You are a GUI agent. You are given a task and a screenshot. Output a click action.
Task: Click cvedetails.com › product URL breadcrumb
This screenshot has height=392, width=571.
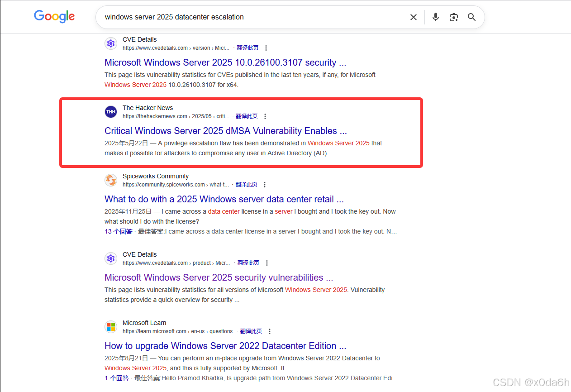click(176, 263)
